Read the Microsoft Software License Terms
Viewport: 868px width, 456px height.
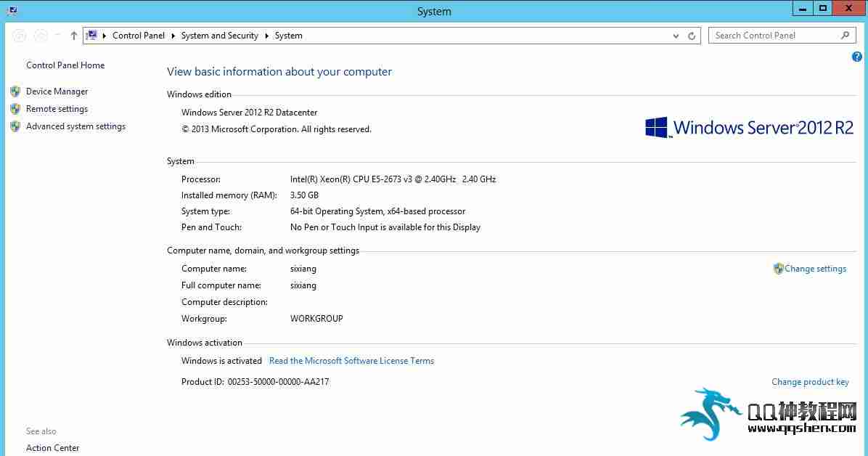click(351, 361)
